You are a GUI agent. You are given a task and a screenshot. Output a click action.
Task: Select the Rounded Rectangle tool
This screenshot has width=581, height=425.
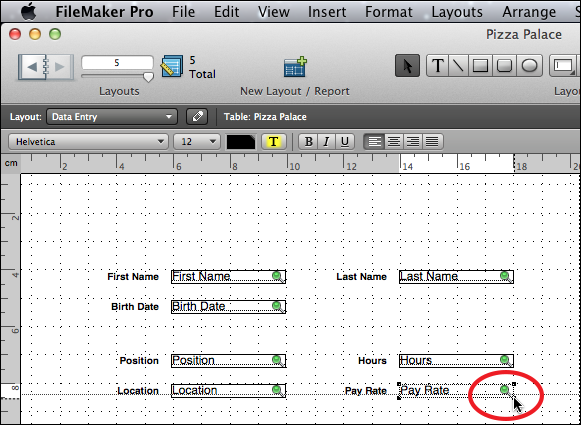[x=504, y=66]
